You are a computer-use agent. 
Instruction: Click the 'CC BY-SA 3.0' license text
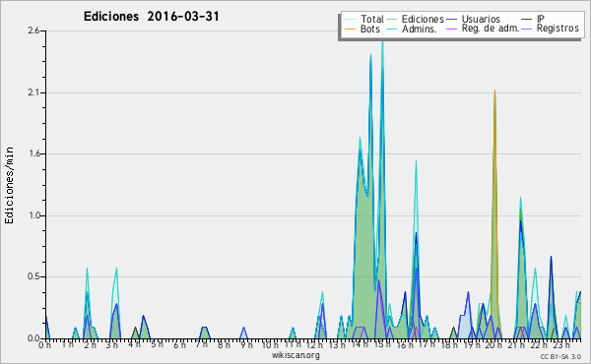[x=560, y=356]
